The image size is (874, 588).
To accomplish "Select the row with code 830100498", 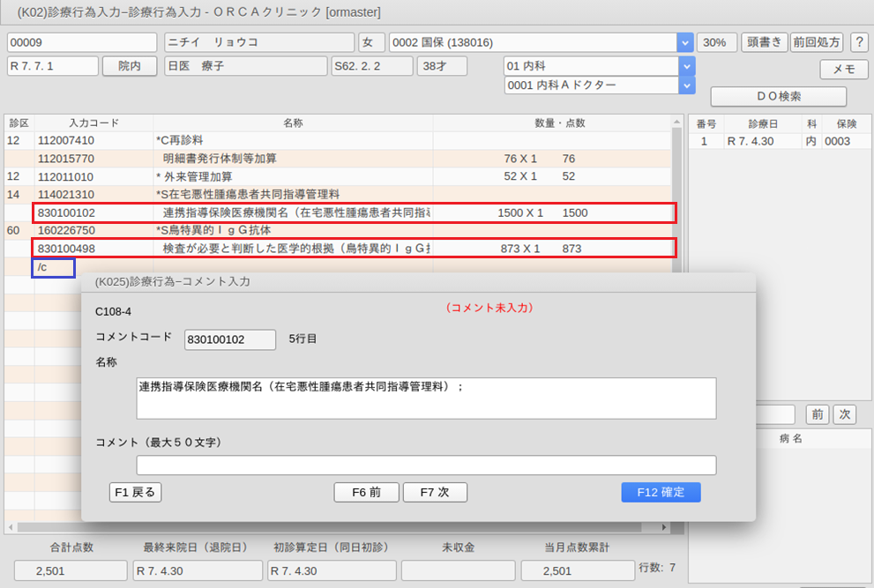I will click(353, 249).
